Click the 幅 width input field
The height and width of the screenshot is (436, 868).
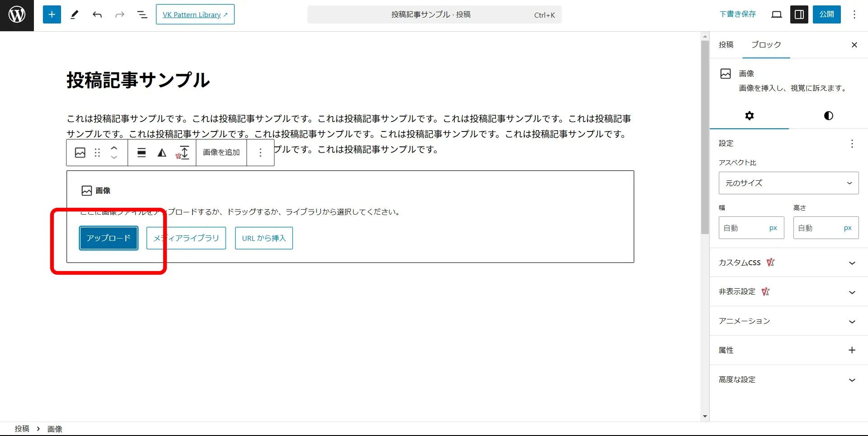click(x=751, y=228)
